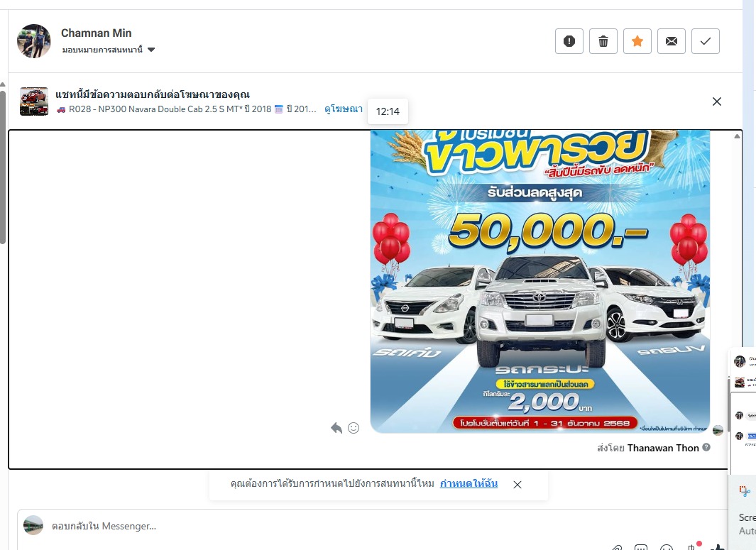
Task: Click the baht payment request icon
Action: click(x=693, y=546)
